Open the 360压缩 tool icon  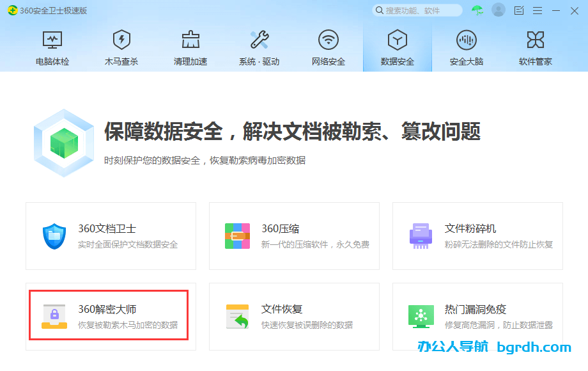(x=237, y=235)
